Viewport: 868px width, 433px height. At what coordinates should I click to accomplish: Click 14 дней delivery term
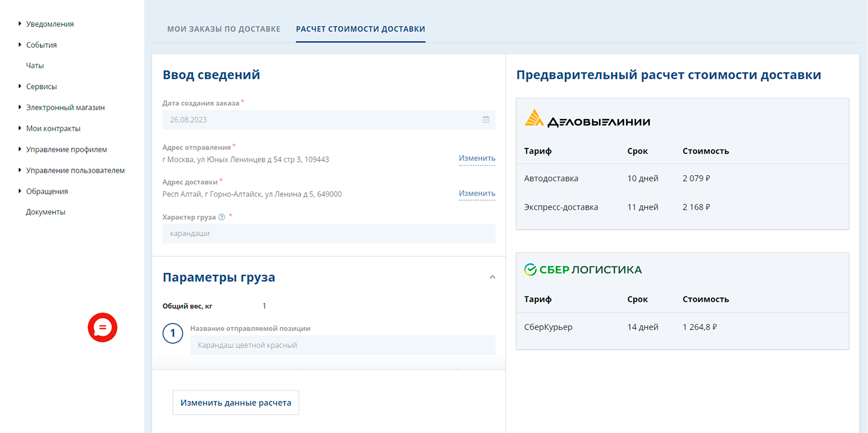(x=643, y=327)
